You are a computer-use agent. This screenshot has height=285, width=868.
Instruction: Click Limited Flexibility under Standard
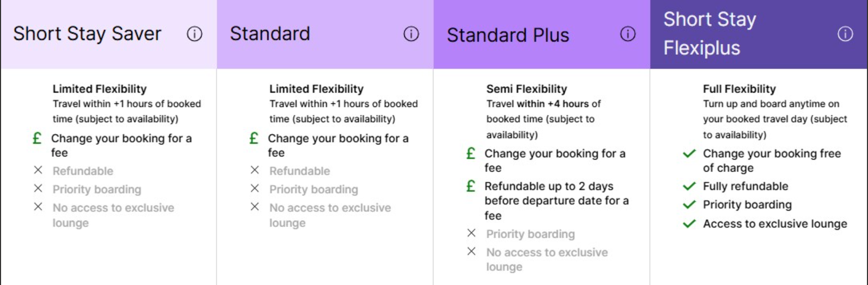[316, 89]
